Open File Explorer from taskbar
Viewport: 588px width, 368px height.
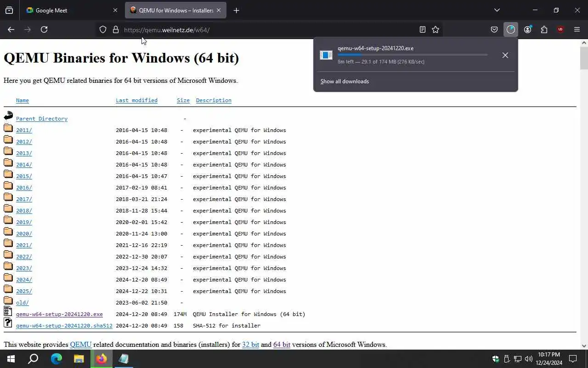79,359
